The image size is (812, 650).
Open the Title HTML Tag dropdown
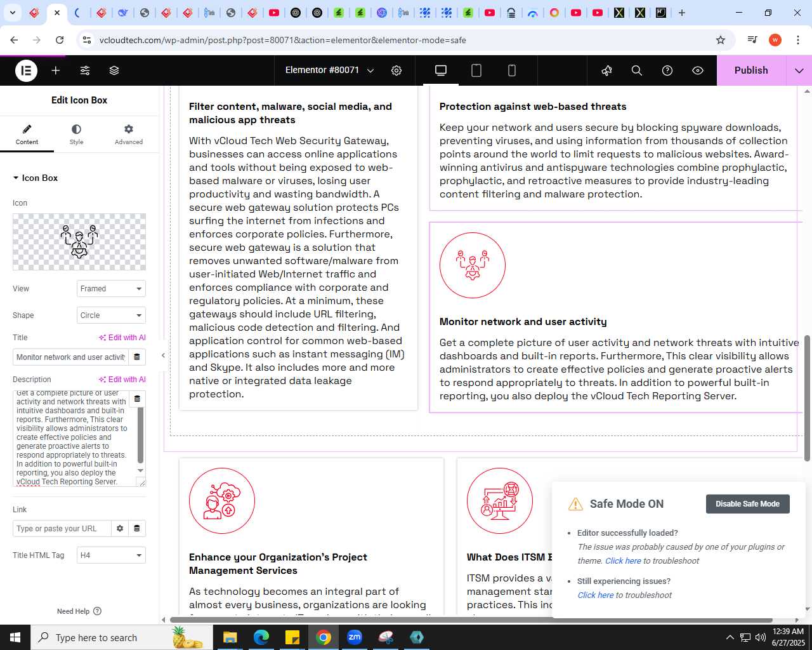[x=111, y=555]
